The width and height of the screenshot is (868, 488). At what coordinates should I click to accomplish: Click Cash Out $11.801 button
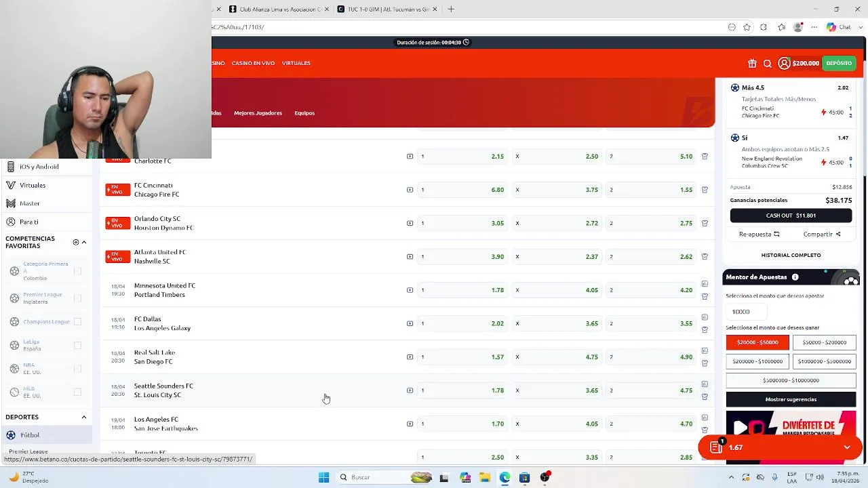point(791,216)
